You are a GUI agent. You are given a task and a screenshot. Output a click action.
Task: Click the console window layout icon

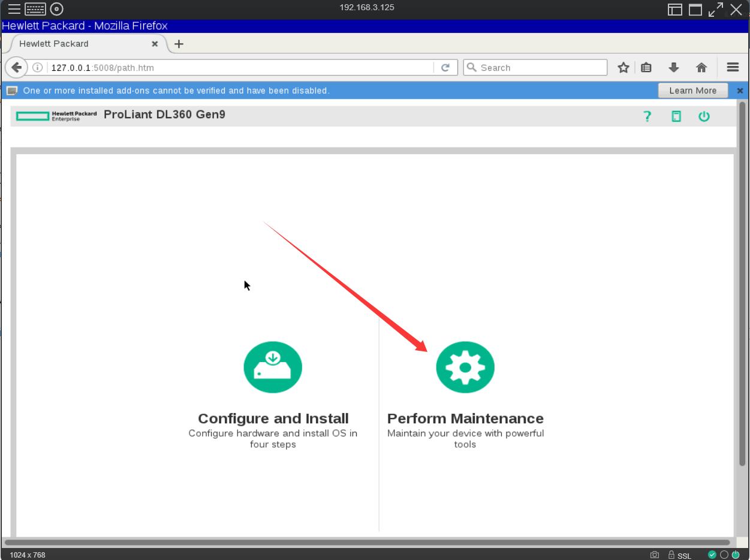click(676, 10)
